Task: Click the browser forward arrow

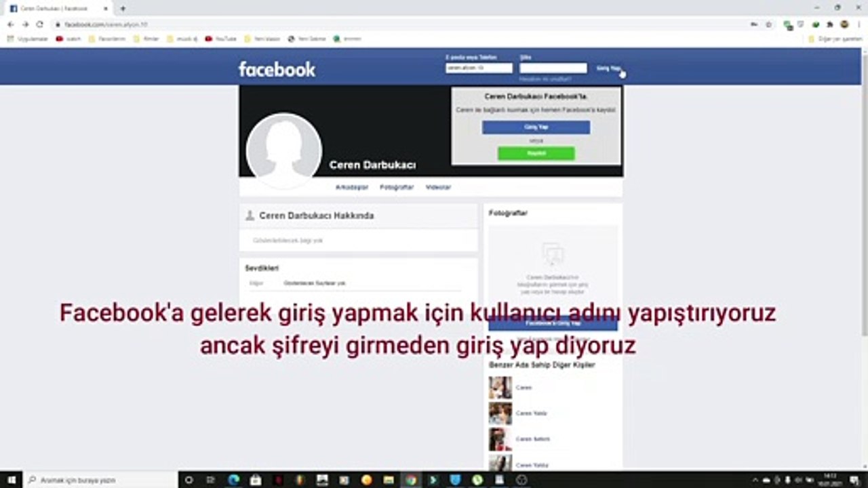Action: 25,24
